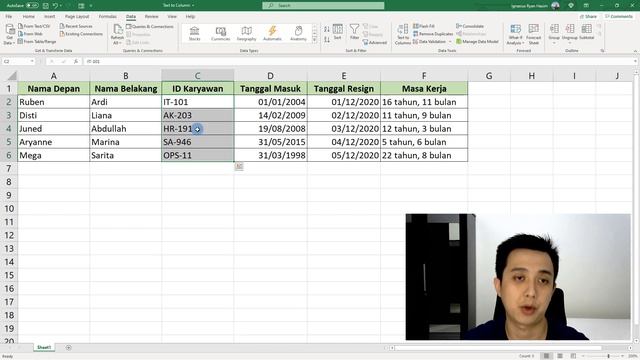Image resolution: width=640 pixels, height=360 pixels.
Task: Click the formula bar input
Action: (x=359, y=61)
